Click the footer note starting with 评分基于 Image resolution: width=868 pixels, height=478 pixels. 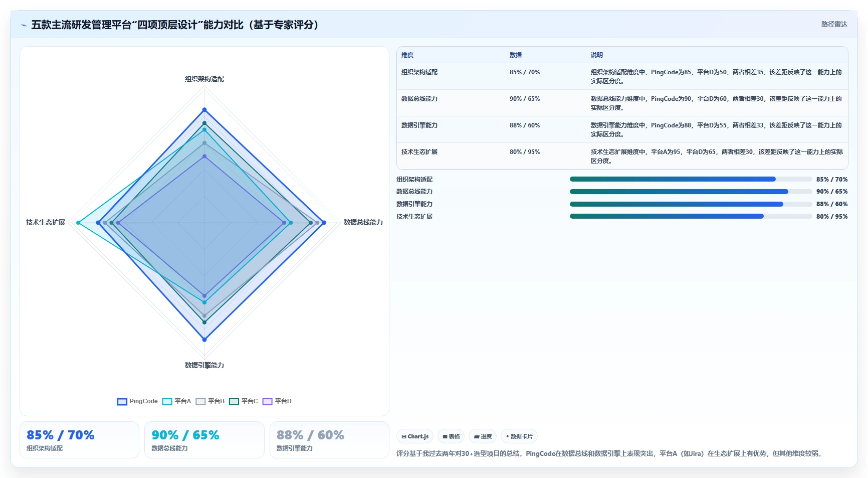(609, 454)
